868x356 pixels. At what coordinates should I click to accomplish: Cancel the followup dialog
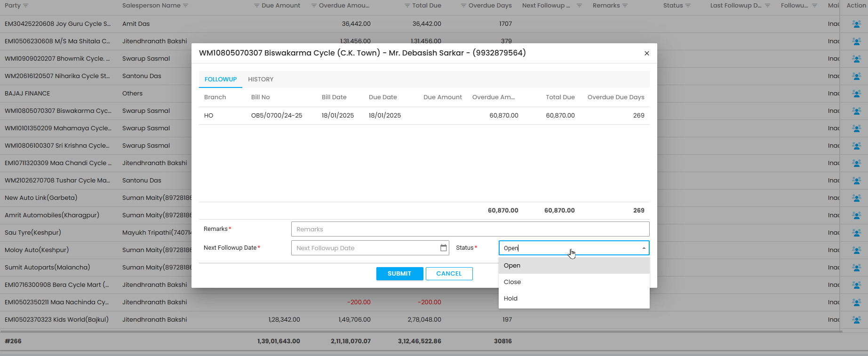[x=449, y=274]
